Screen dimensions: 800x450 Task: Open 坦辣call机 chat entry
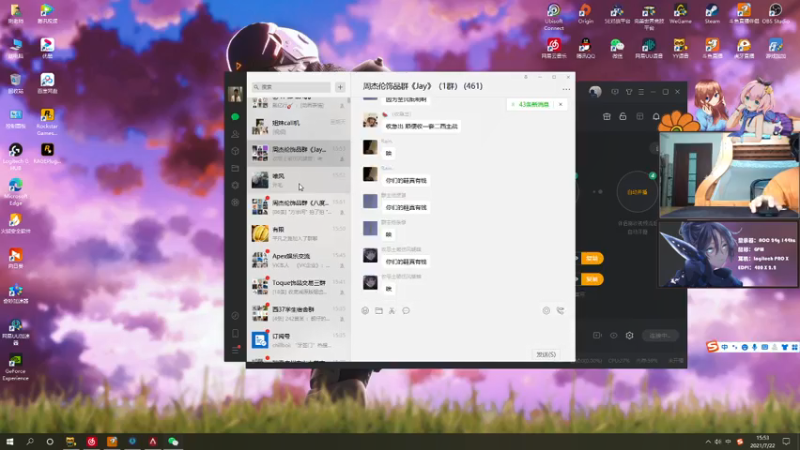298,127
